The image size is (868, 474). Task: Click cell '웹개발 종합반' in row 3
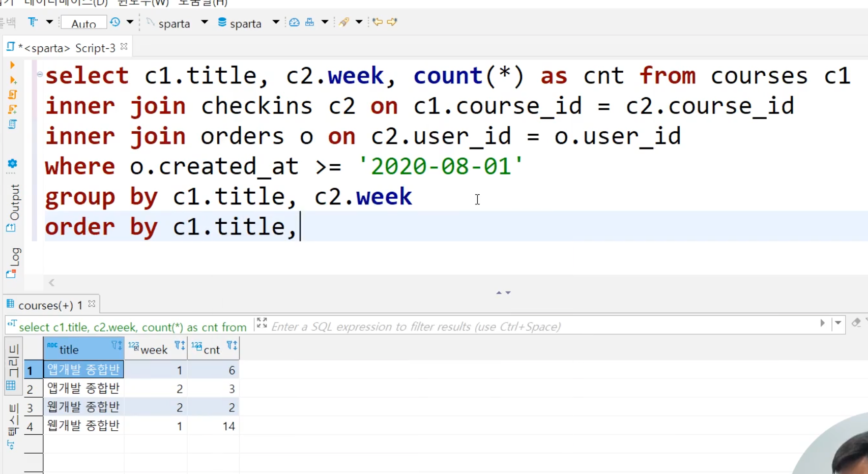tap(84, 407)
